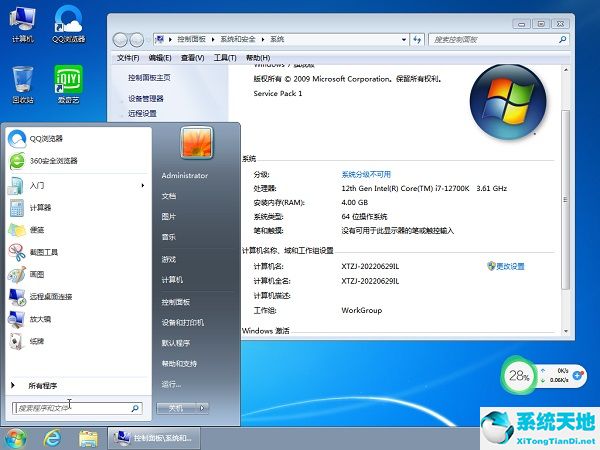Expand the 入门 submenu arrow

coord(143,185)
